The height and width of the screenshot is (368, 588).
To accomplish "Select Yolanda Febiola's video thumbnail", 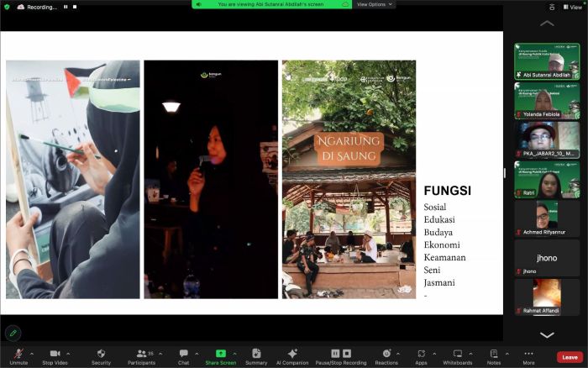I will click(547, 101).
